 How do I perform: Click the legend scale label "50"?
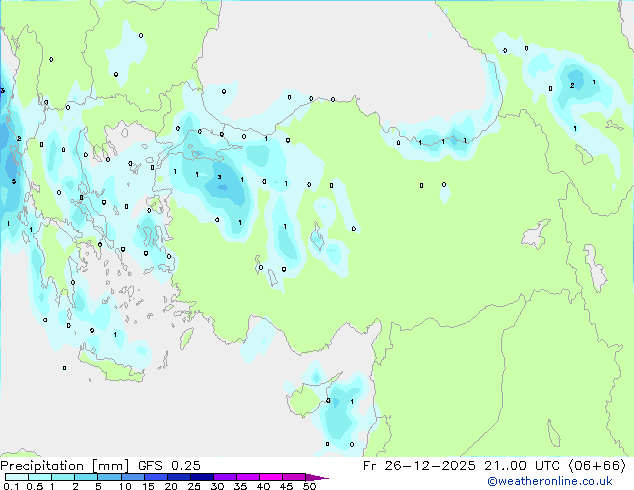(309, 486)
